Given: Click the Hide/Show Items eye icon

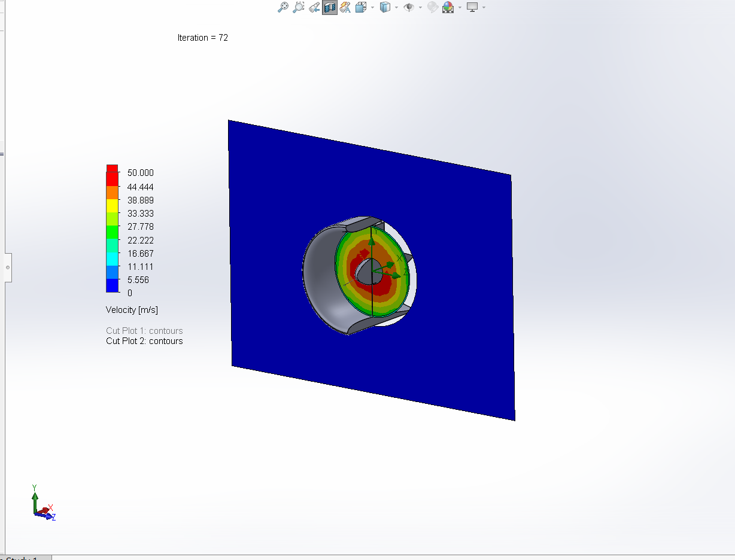Looking at the screenshot, I should click(x=409, y=7).
